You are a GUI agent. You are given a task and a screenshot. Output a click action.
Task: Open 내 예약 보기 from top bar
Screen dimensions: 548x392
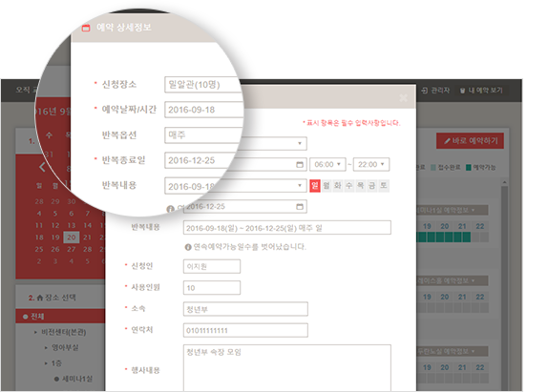[x=481, y=91]
